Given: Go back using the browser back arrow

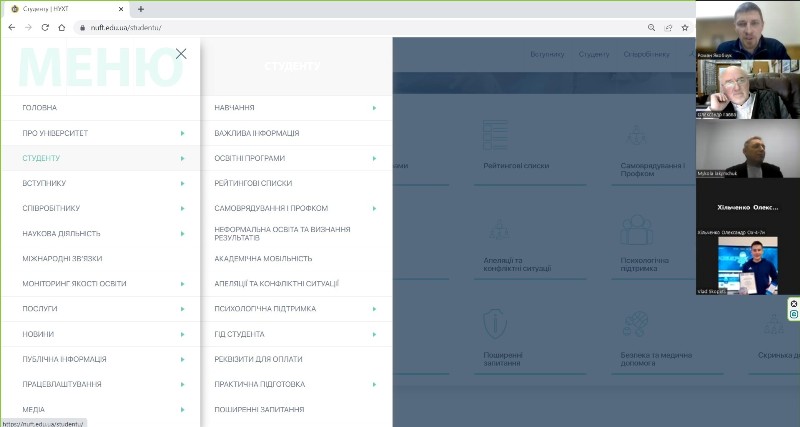Looking at the screenshot, I should (12, 28).
